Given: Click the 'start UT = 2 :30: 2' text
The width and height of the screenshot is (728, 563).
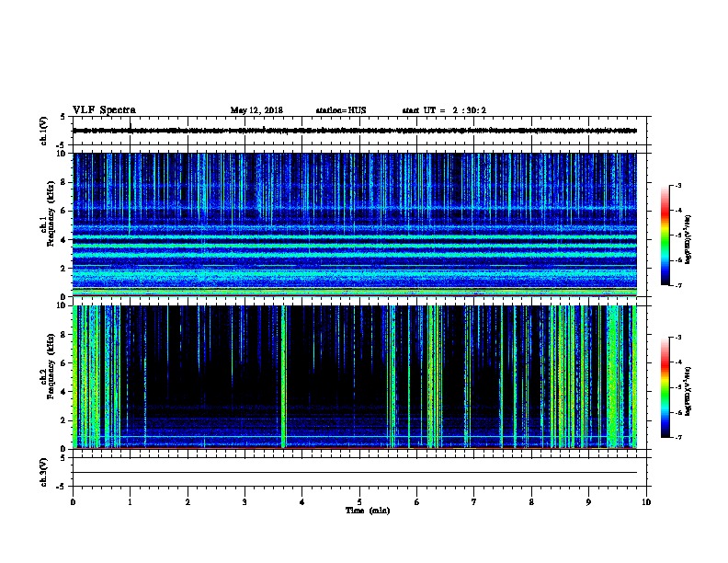Looking at the screenshot, I should [444, 110].
